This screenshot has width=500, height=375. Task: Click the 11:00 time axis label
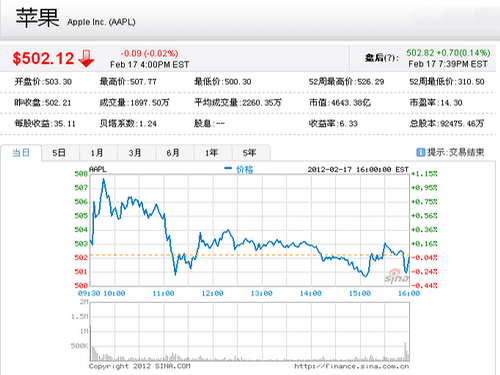[x=163, y=294]
